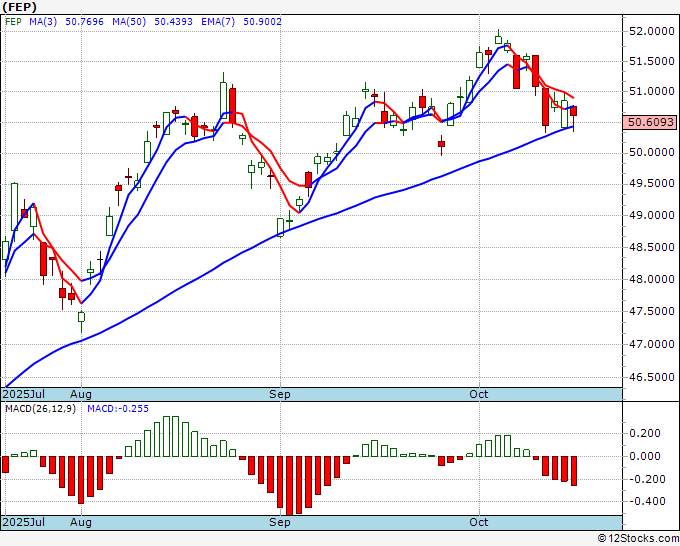Image resolution: width=680 pixels, height=546 pixels.
Task: Click the 0.000 MACD axis label
Action: [x=645, y=456]
